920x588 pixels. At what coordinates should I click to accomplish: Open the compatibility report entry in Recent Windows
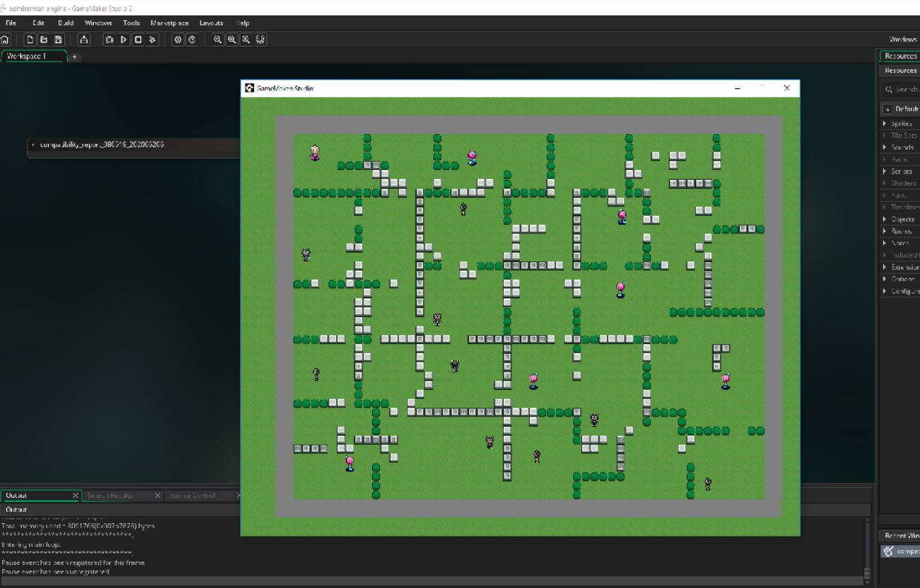(x=902, y=551)
